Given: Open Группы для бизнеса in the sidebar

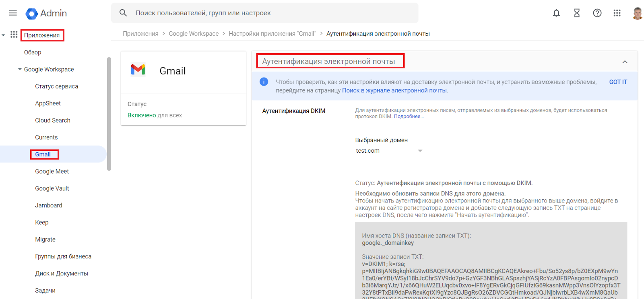Looking at the screenshot, I should pos(63,256).
